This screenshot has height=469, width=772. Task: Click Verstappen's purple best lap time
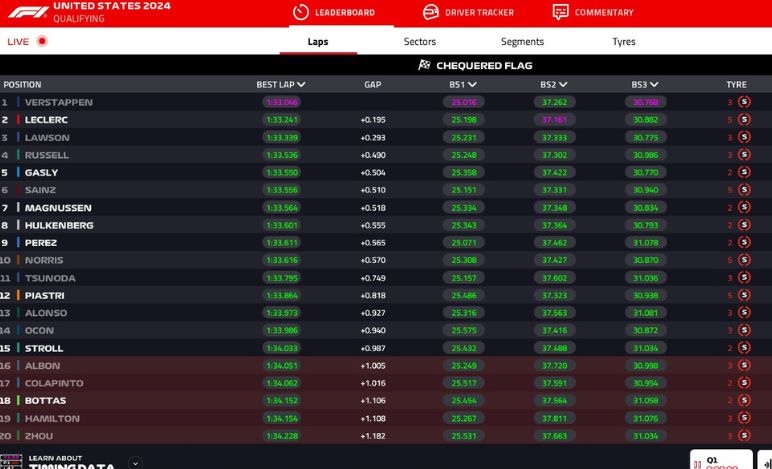click(282, 102)
